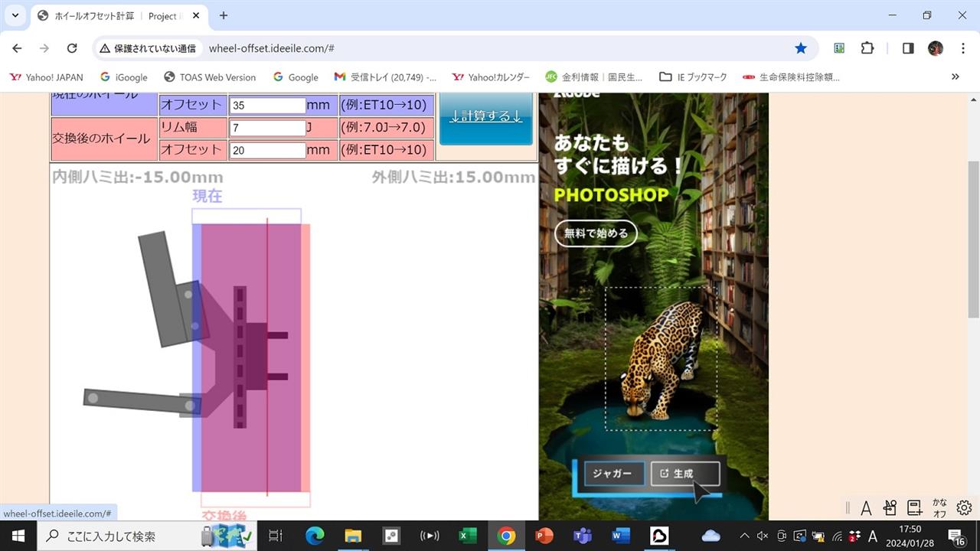The height and width of the screenshot is (551, 980).
Task: Click the 生成 button in the ad
Action: [685, 474]
